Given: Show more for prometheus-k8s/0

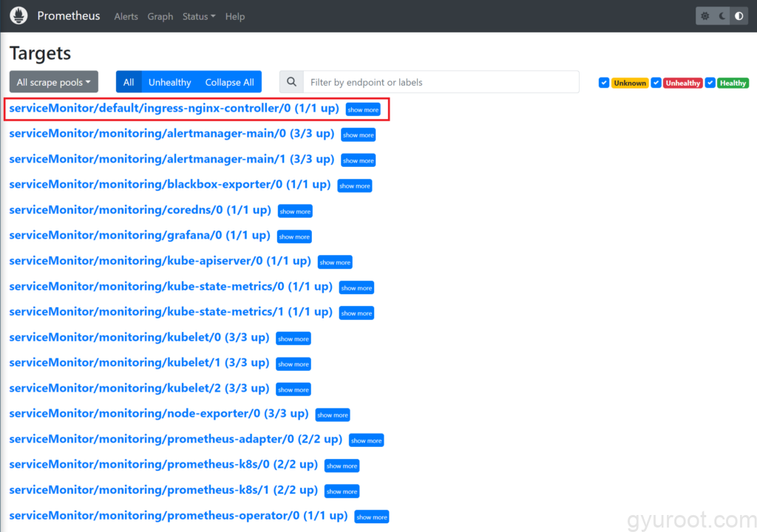Looking at the screenshot, I should [342, 465].
